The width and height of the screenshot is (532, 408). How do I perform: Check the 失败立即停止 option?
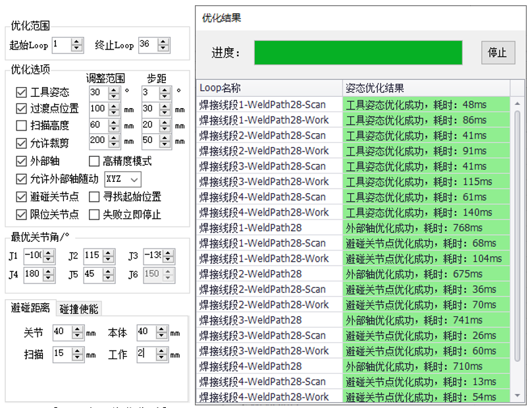pyautogui.click(x=94, y=214)
